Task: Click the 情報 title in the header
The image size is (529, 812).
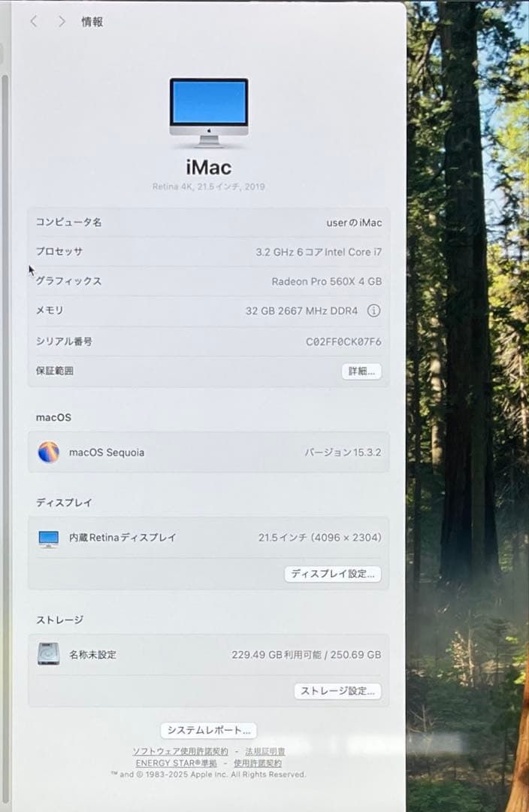Action: [x=92, y=22]
